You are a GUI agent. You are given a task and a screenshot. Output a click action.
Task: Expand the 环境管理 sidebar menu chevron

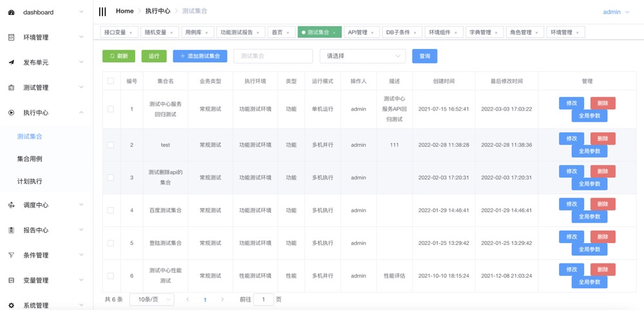pos(81,37)
